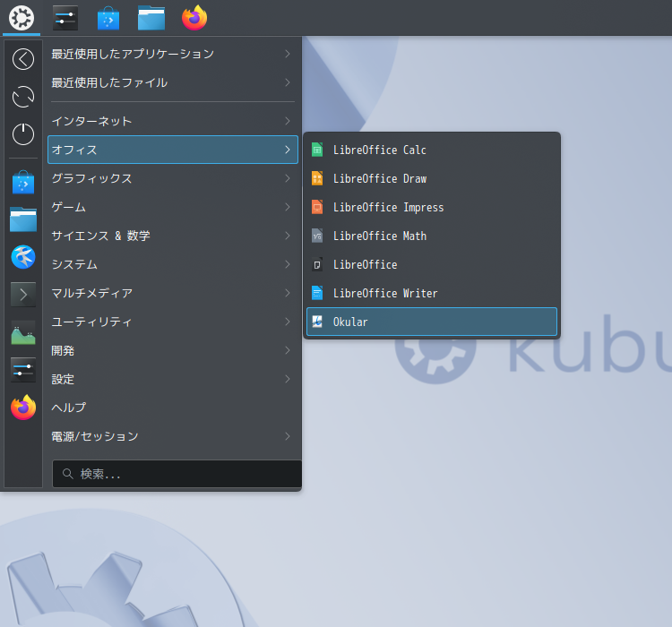Open the 設定 menu category
This screenshot has height=627, width=672.
tap(173, 379)
